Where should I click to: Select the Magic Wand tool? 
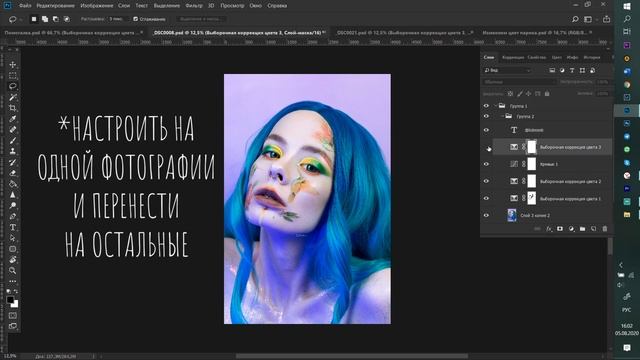click(13, 97)
